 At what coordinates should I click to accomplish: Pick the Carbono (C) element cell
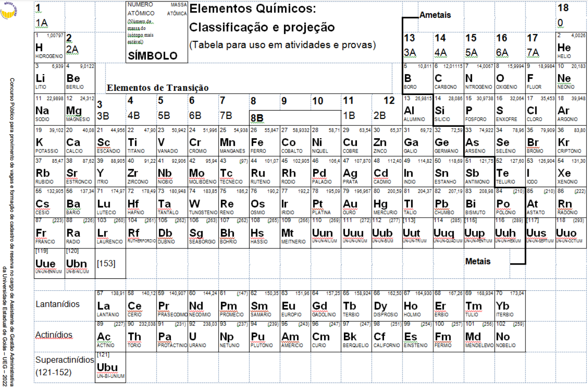pyautogui.click(x=448, y=78)
